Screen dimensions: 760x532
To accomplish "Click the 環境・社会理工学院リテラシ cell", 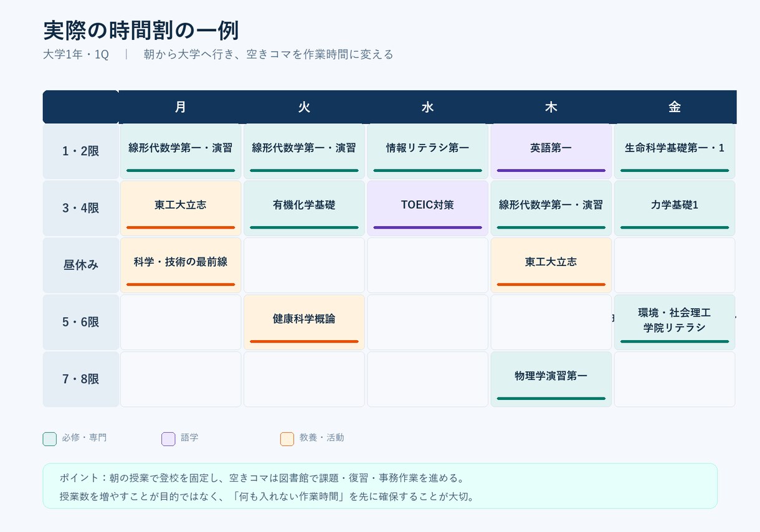I will 675,322.
